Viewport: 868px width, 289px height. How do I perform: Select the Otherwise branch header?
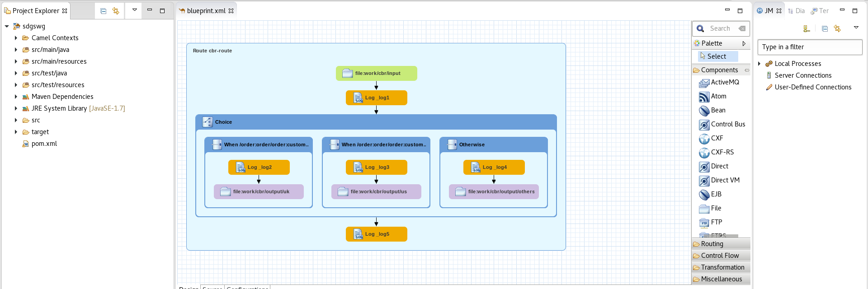[x=494, y=144]
